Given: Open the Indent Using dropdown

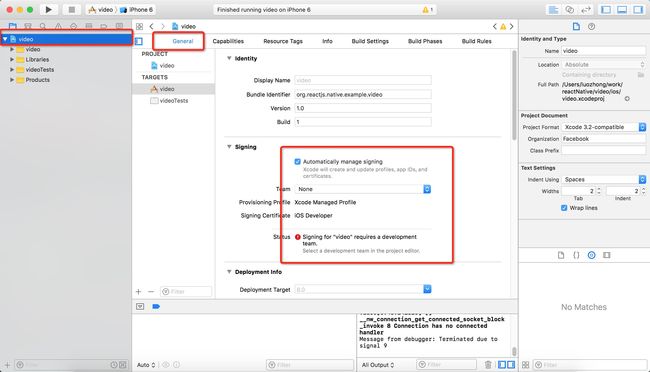Looking at the screenshot, I should (604, 179).
